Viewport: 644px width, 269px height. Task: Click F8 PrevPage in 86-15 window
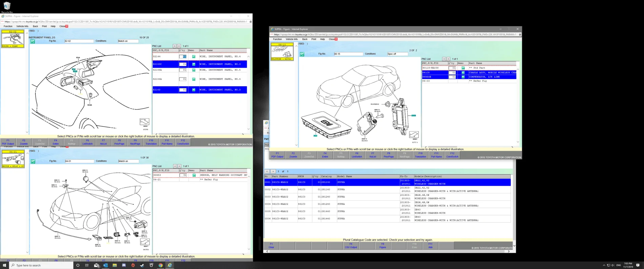tap(389, 155)
